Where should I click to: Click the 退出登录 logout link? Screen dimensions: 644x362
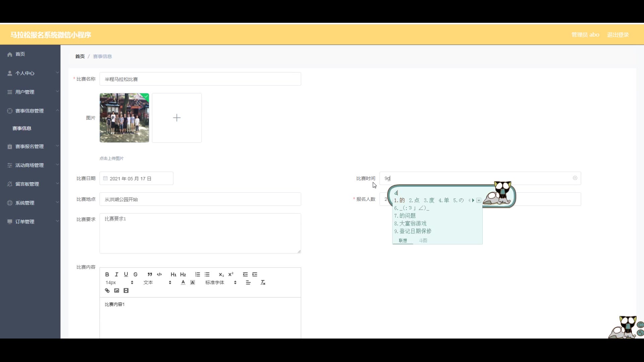(618, 35)
